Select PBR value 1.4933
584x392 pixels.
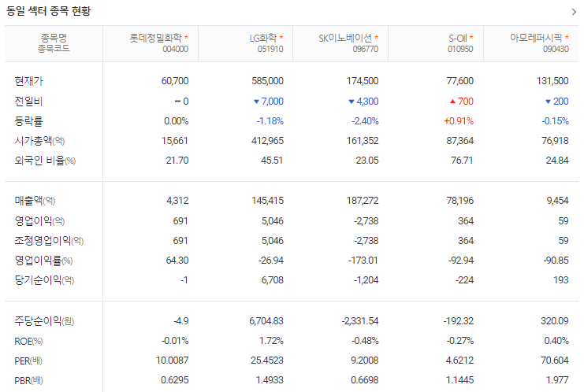point(270,380)
